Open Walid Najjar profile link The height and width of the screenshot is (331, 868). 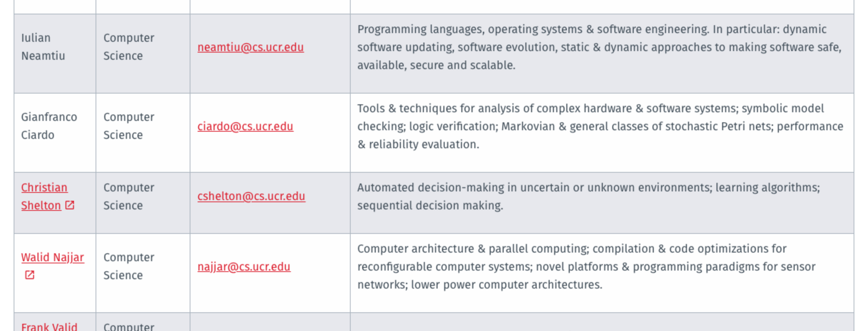(x=52, y=257)
